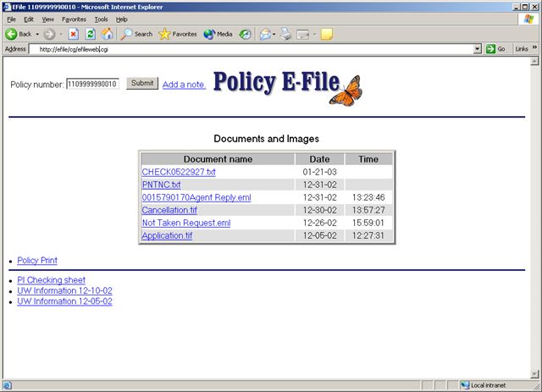542x392 pixels.
Task: Click the IE icon in title bar
Action: 7,7
